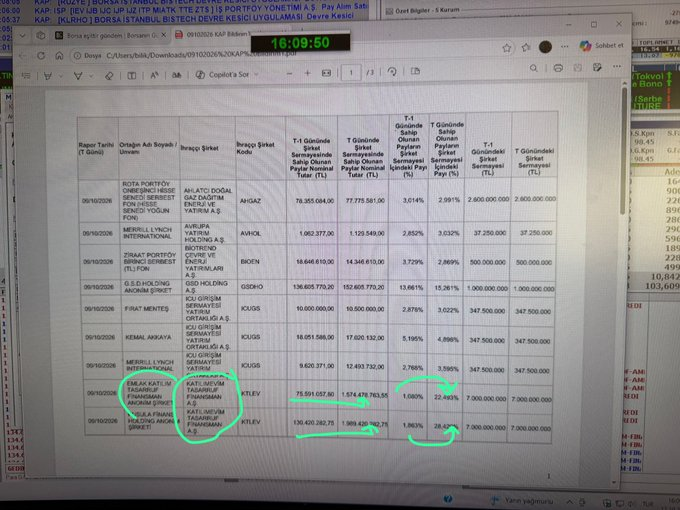Image resolution: width=680 pixels, height=510 pixels.
Task: Click the Save as icon
Action: tap(597, 67)
